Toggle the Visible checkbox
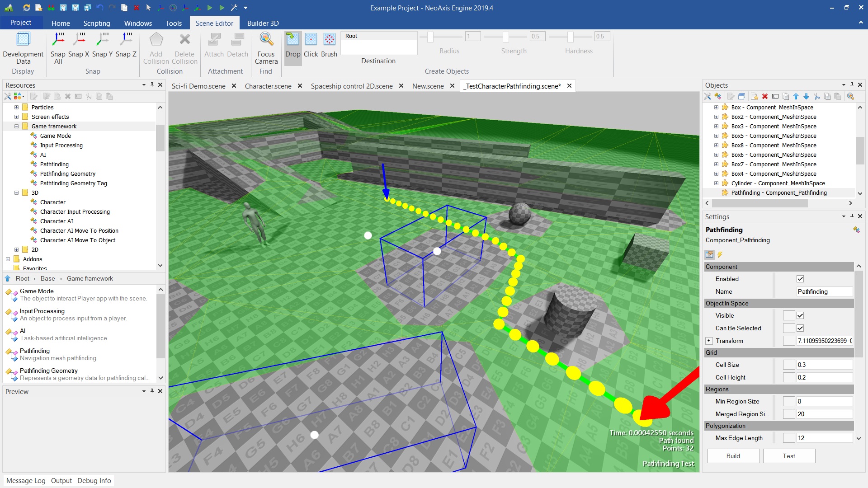This screenshot has height=488, width=868. (x=800, y=315)
